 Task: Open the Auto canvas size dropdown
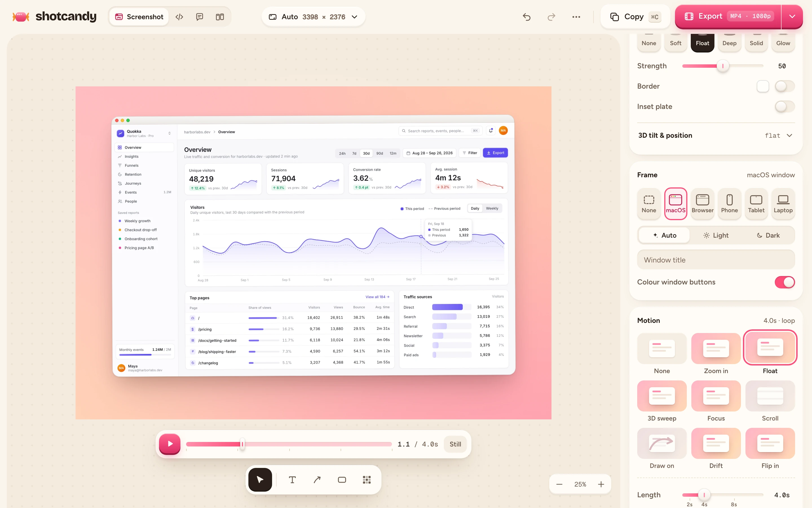tap(313, 17)
